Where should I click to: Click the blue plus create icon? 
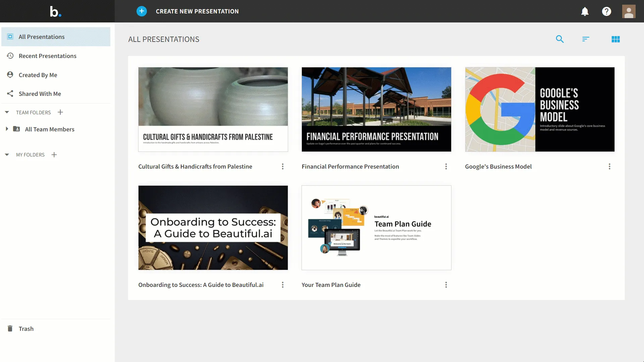tap(142, 11)
